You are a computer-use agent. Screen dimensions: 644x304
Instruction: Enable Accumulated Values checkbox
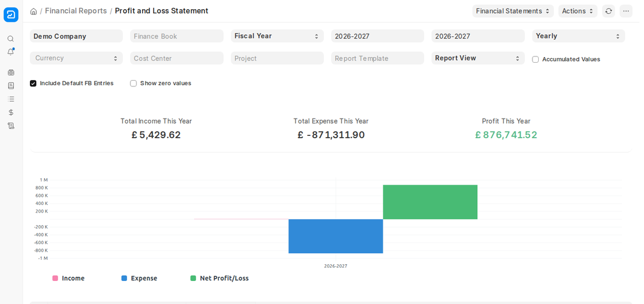[535, 59]
